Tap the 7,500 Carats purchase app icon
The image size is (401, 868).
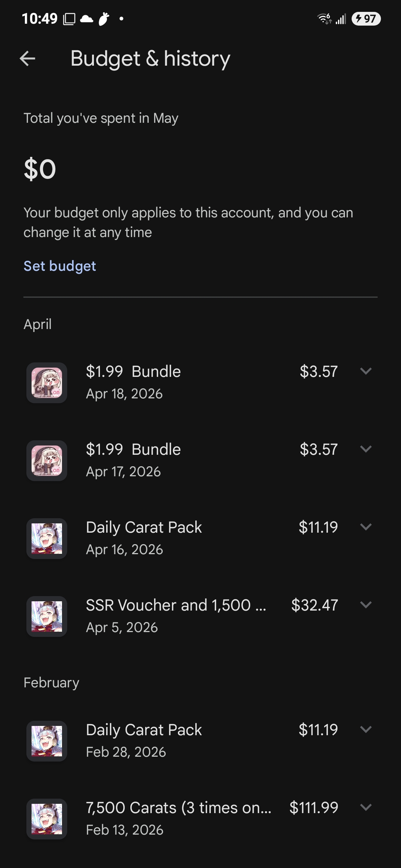tap(47, 819)
